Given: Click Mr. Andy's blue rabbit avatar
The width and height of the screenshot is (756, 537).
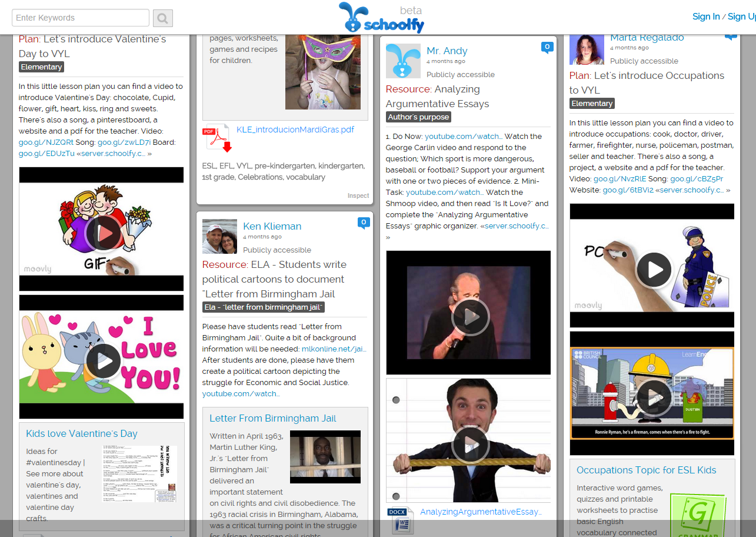Looking at the screenshot, I should pyautogui.click(x=403, y=61).
